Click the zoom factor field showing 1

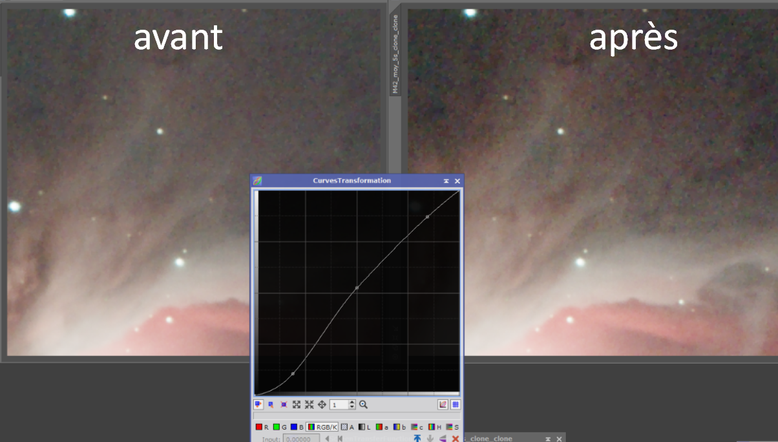(x=339, y=405)
